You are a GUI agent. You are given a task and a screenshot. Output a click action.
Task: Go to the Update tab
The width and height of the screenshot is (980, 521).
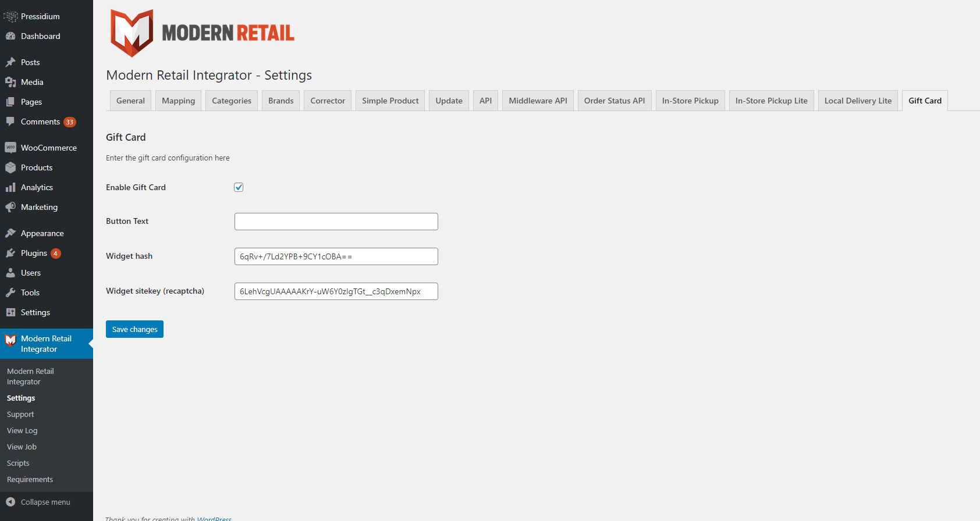(x=449, y=101)
